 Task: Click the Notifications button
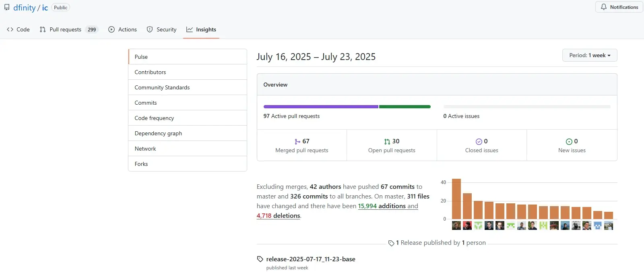coord(619,7)
